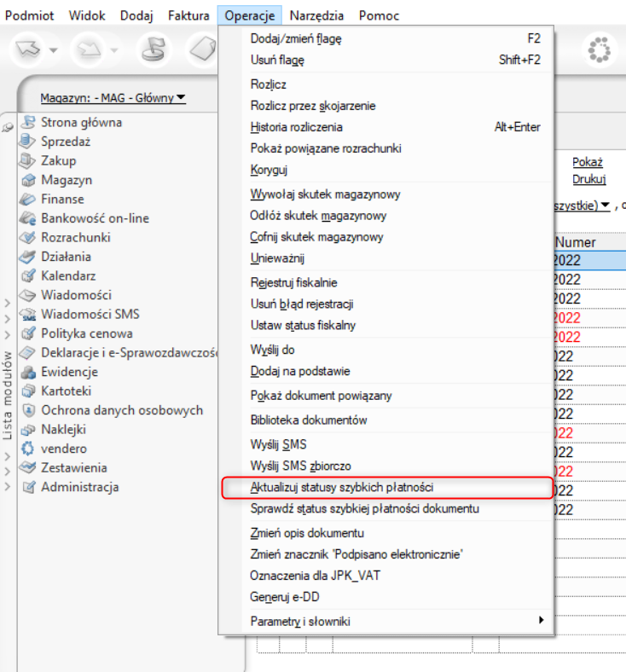Select Usuń flagę menu entry
This screenshot has height=672, width=626.
[387, 60]
